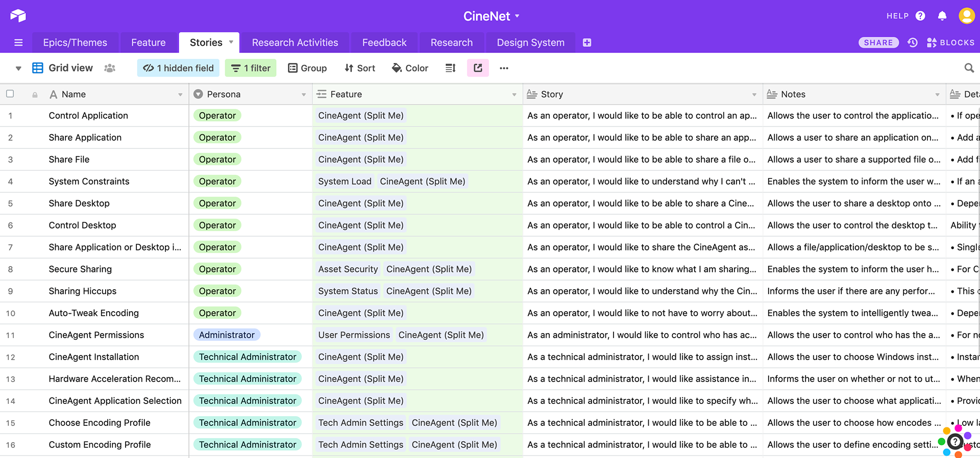Click the search magnifier icon

tap(969, 68)
